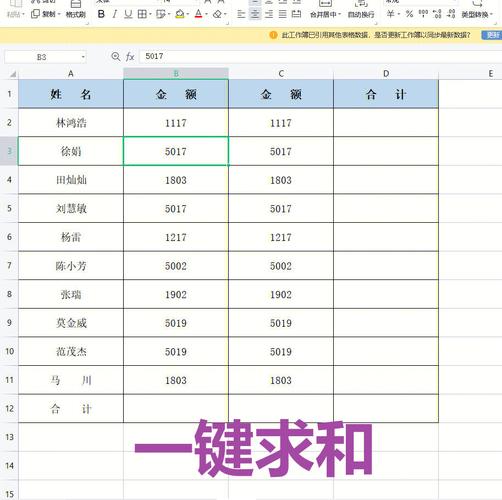
Task: Open the borders dropdown arrow
Action: (x=150, y=14)
